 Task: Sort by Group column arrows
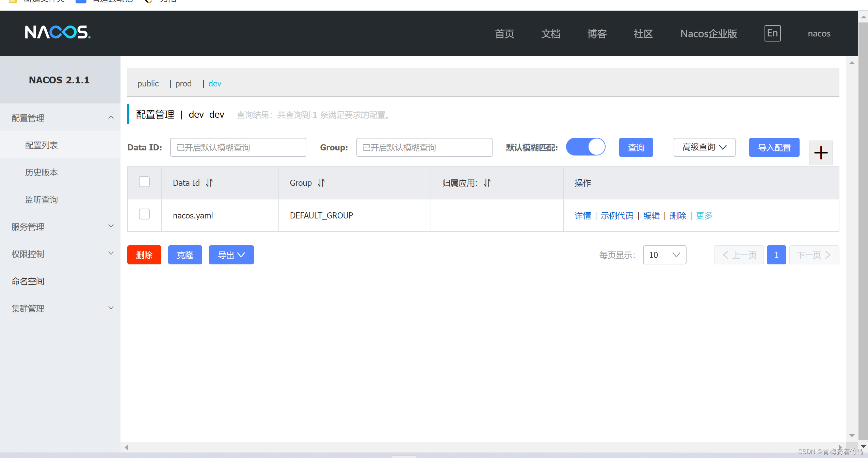coord(321,183)
